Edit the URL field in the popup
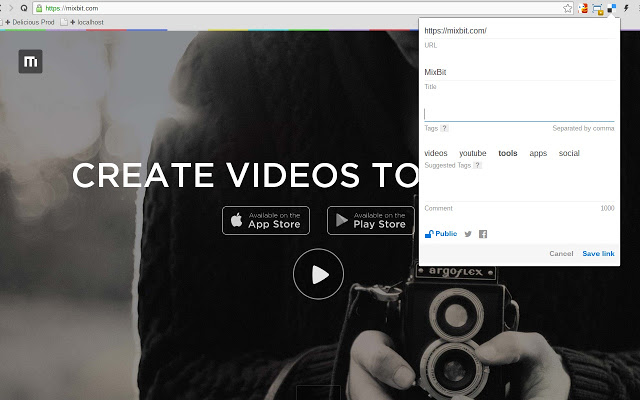The height and width of the screenshot is (400, 640). click(519, 31)
